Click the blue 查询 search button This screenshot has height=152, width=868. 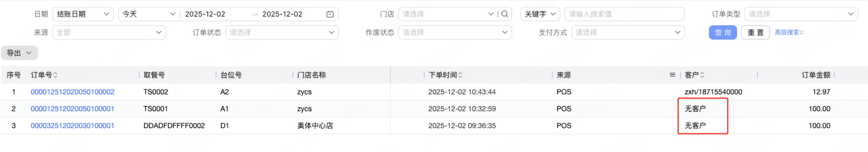click(722, 32)
